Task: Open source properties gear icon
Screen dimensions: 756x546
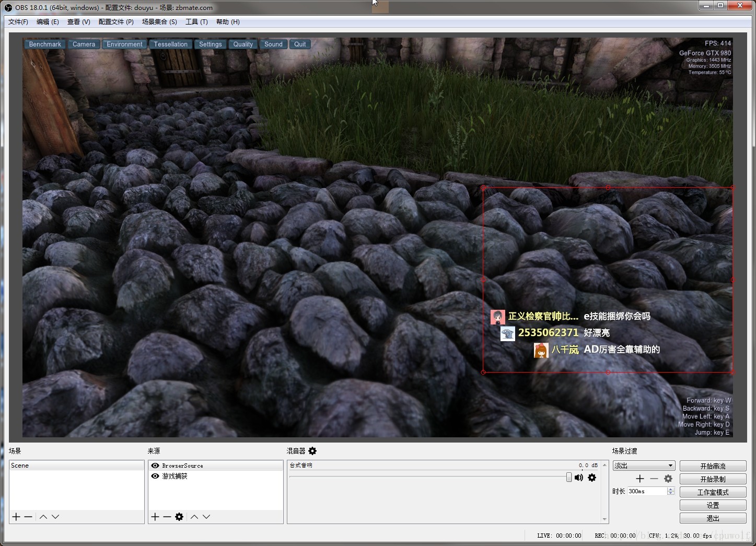Action: click(179, 517)
